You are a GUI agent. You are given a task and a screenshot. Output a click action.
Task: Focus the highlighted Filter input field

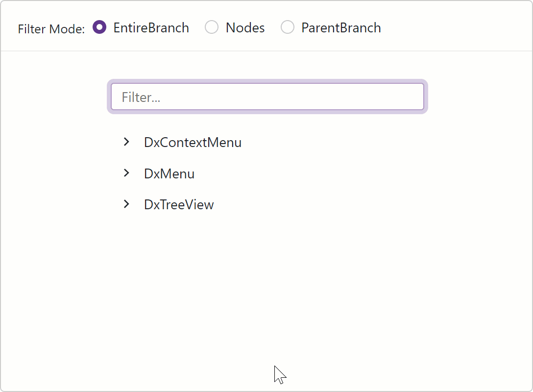pos(267,97)
